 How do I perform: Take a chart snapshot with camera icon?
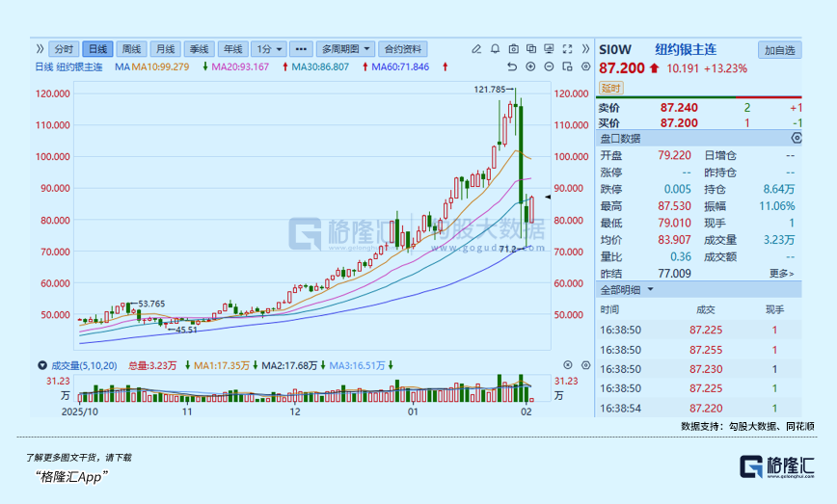(x=514, y=48)
